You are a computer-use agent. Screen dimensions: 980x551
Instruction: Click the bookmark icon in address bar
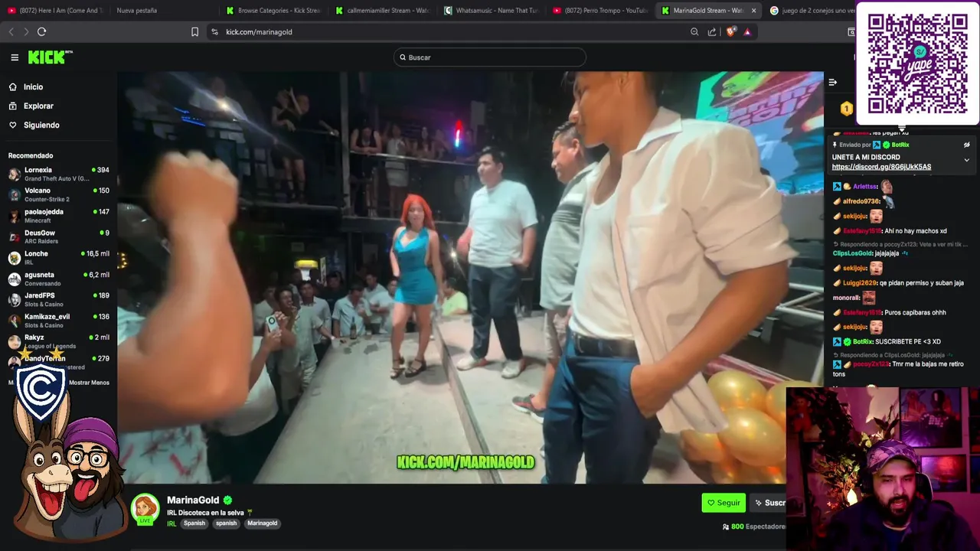(194, 31)
